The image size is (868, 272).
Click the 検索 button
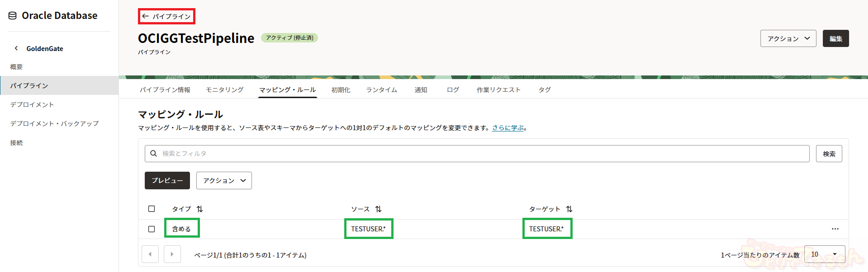click(829, 154)
